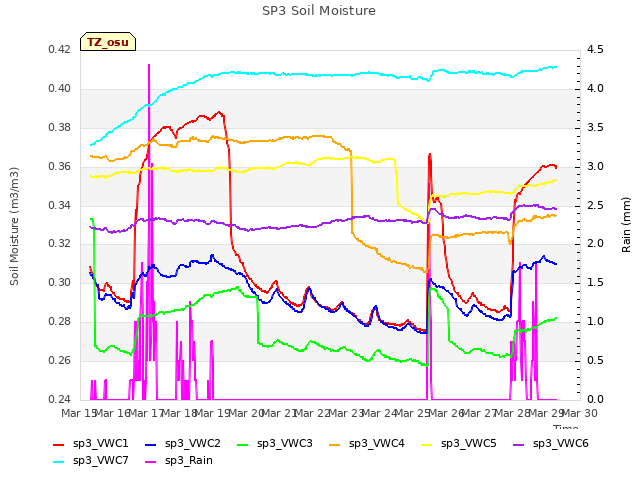Click the red sp3_VWC1 legend swatch
The image size is (640, 480).
click(59, 444)
